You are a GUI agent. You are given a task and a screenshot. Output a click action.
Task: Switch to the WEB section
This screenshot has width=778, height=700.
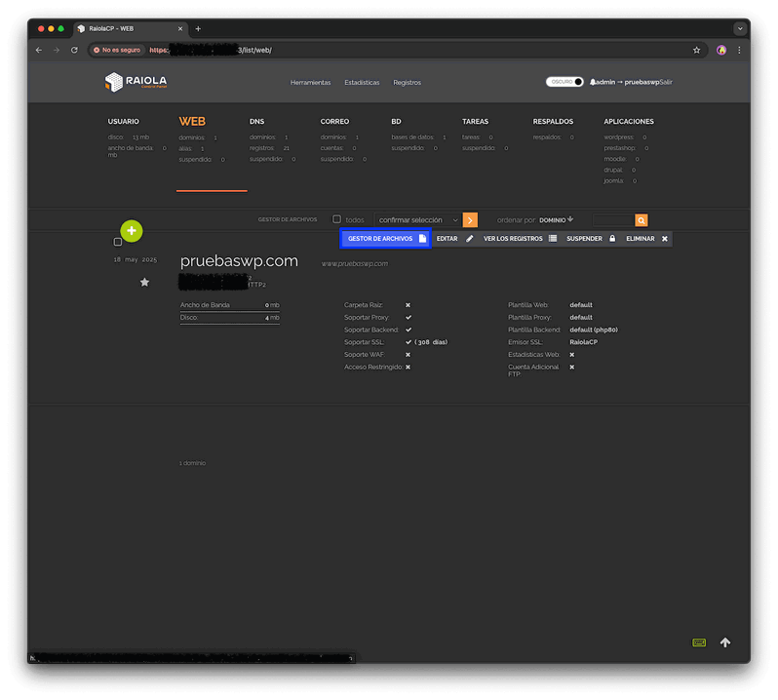coord(192,121)
